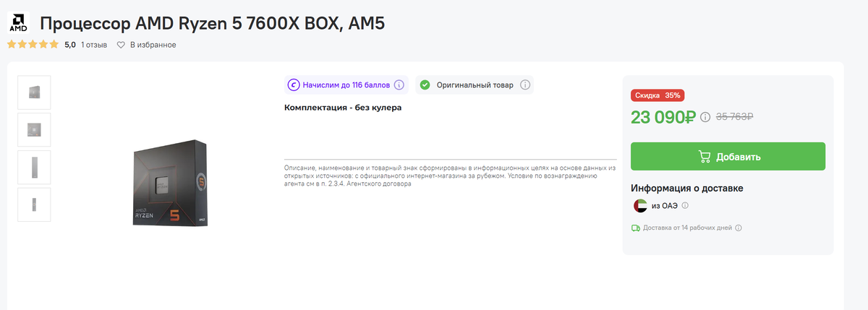The width and height of the screenshot is (868, 310).
Task: Click Оригинальный товар badge
Action: click(475, 85)
